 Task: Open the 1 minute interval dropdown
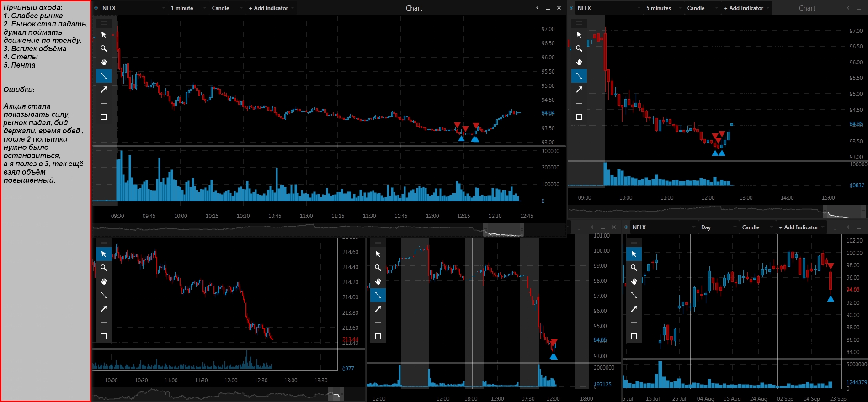187,8
